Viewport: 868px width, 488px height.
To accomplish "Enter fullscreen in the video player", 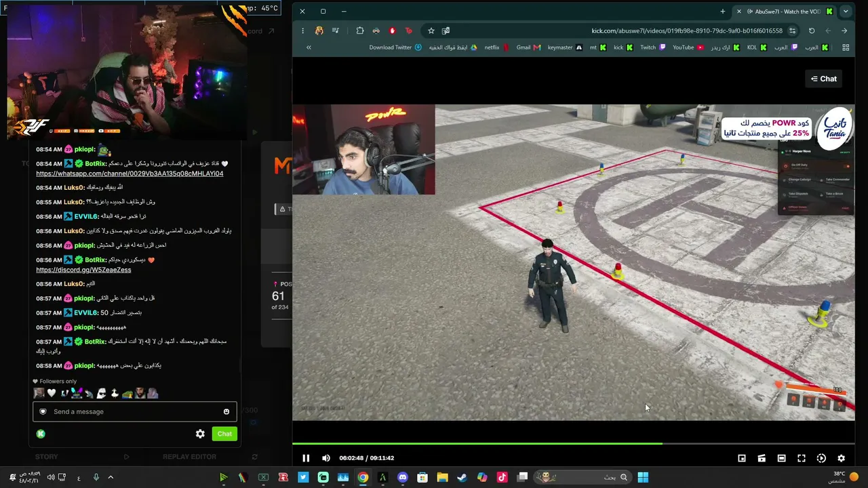I will (x=802, y=458).
